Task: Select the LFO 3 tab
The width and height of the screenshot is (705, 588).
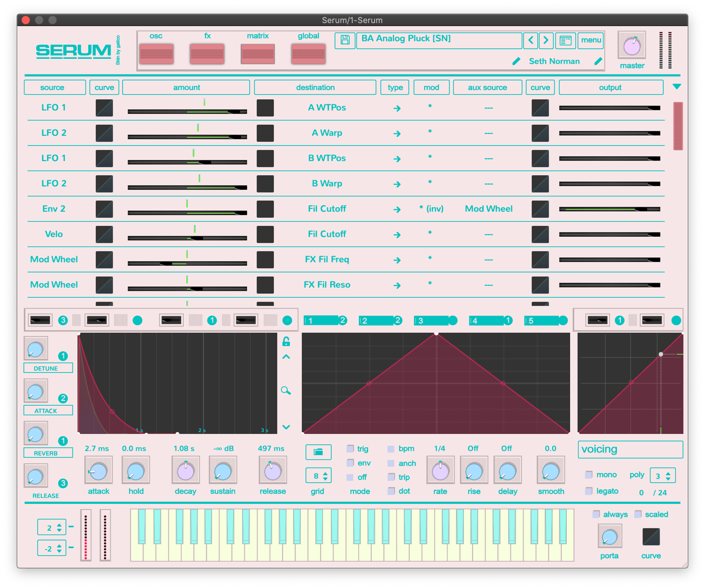Action: point(435,321)
